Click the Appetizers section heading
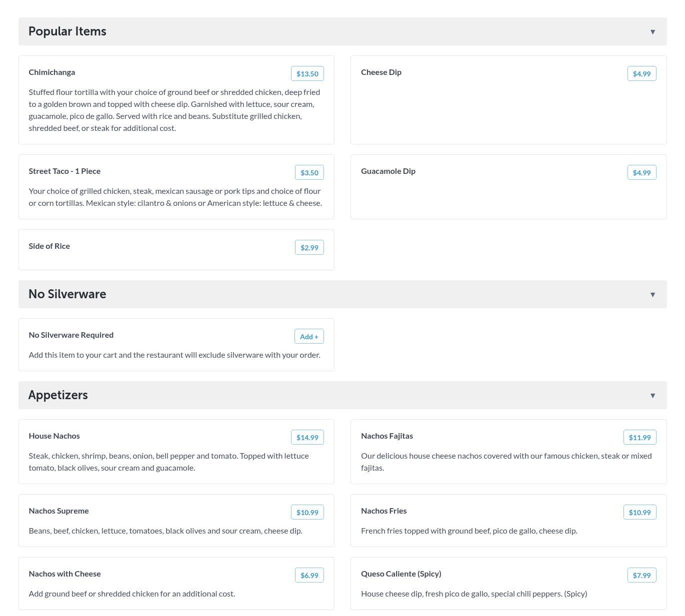The width and height of the screenshot is (685, 616). [x=58, y=395]
